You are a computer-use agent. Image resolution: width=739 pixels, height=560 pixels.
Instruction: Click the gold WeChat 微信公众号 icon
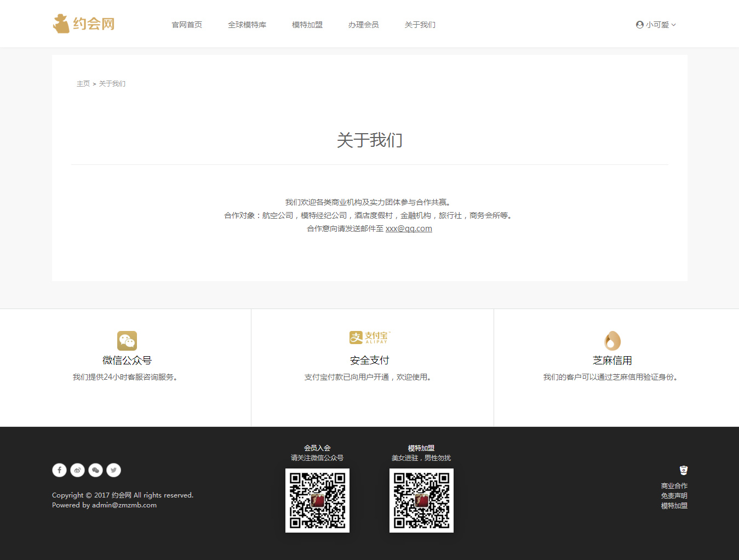pyautogui.click(x=127, y=341)
